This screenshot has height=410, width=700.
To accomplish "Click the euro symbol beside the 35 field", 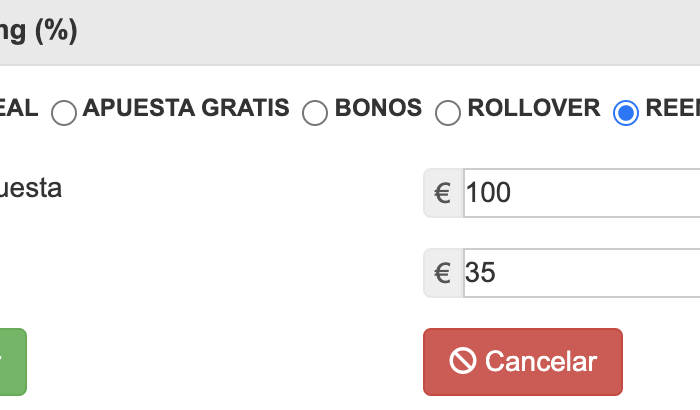I will point(442,273).
